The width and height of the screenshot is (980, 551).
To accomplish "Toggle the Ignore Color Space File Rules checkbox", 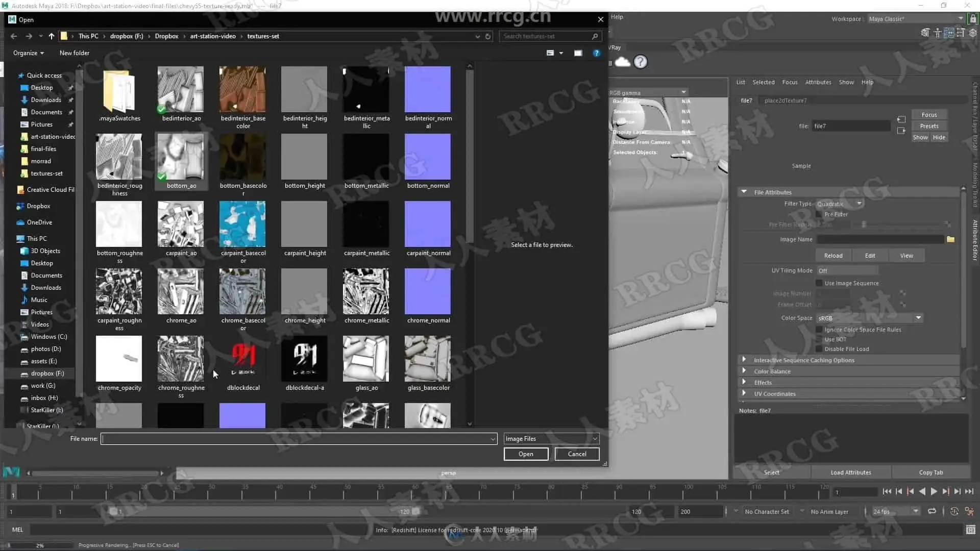I will tap(819, 330).
